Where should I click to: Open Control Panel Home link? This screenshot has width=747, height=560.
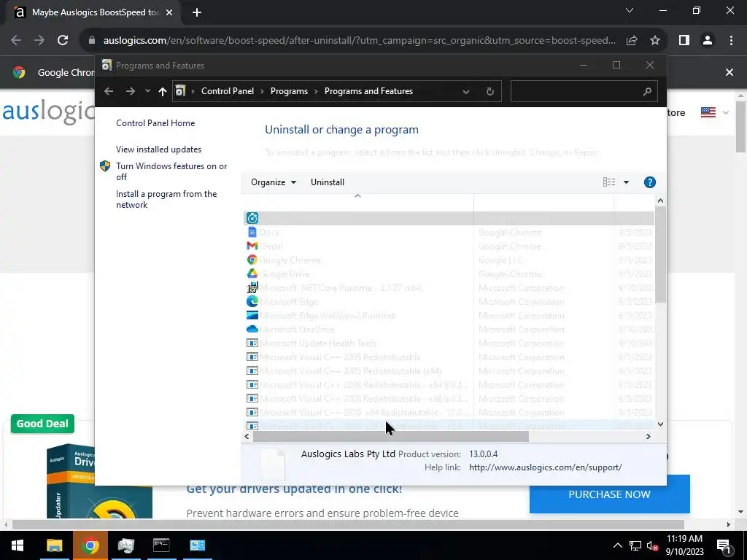tap(155, 122)
